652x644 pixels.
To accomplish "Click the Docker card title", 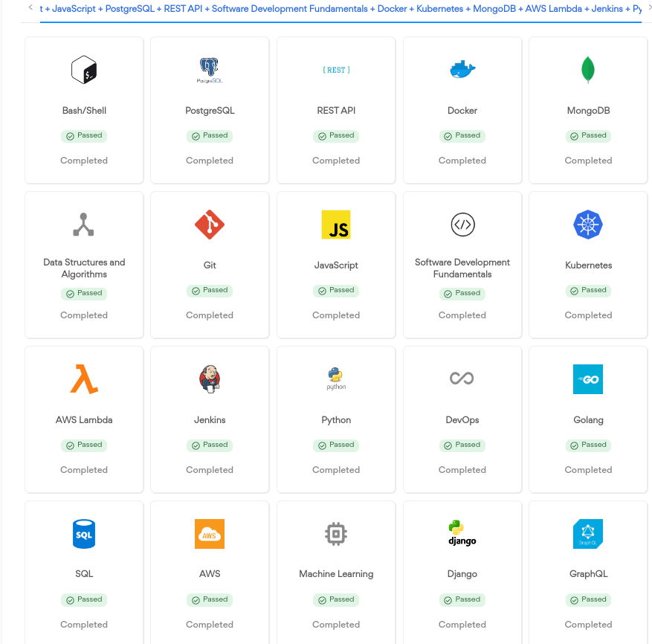I will coord(462,111).
